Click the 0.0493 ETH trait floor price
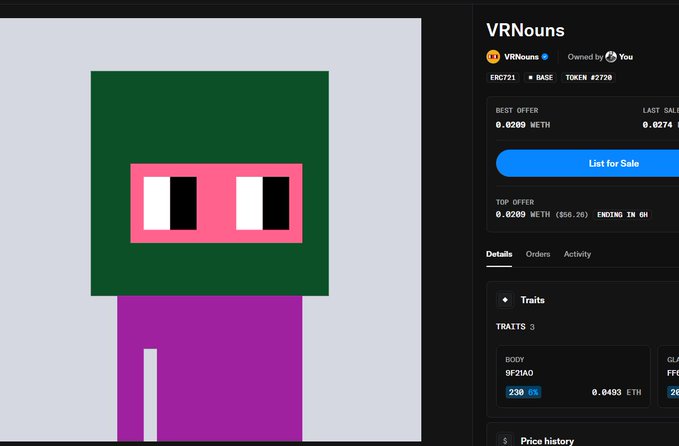 point(616,392)
